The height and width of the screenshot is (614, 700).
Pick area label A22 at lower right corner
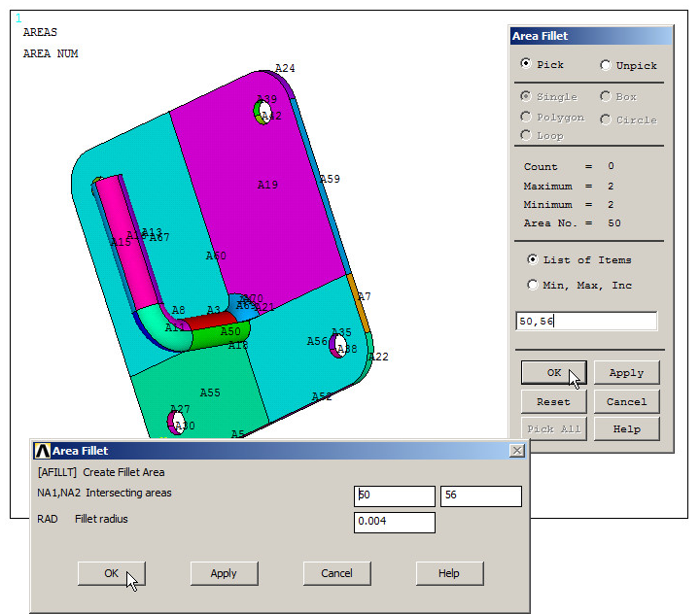pos(378,357)
